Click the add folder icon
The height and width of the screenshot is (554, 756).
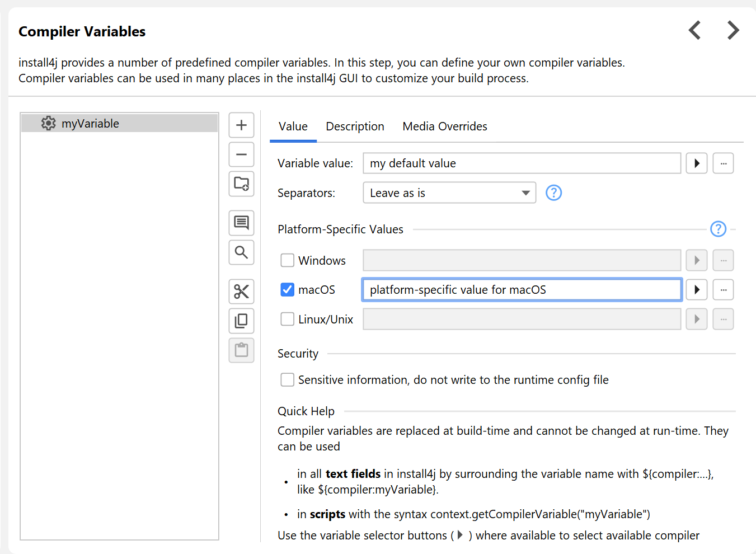click(x=241, y=184)
